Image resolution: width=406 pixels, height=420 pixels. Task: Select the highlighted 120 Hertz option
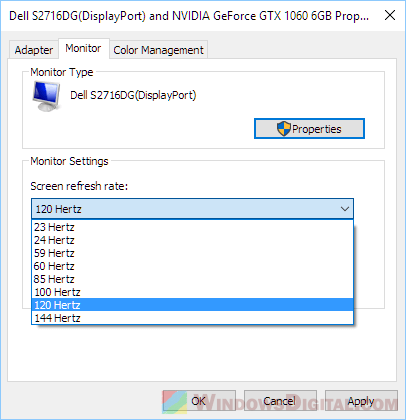point(192,305)
